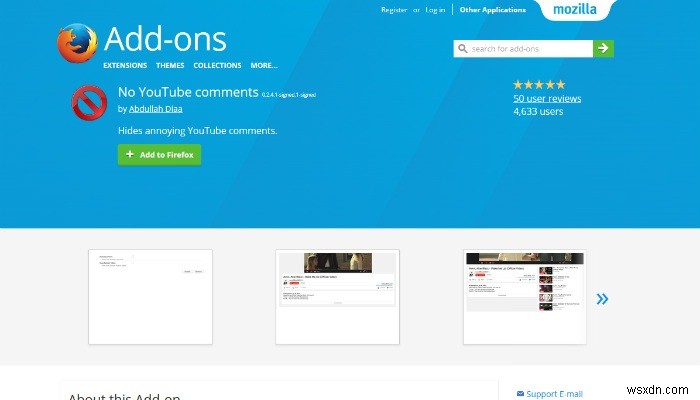
Task: Click the five-star rating
Action: 539,84
